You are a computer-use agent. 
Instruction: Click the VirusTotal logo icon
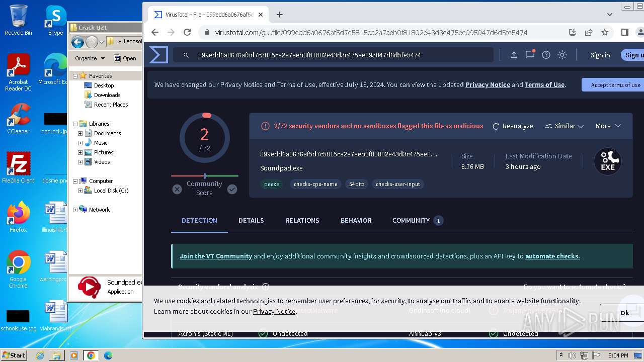pos(158,55)
